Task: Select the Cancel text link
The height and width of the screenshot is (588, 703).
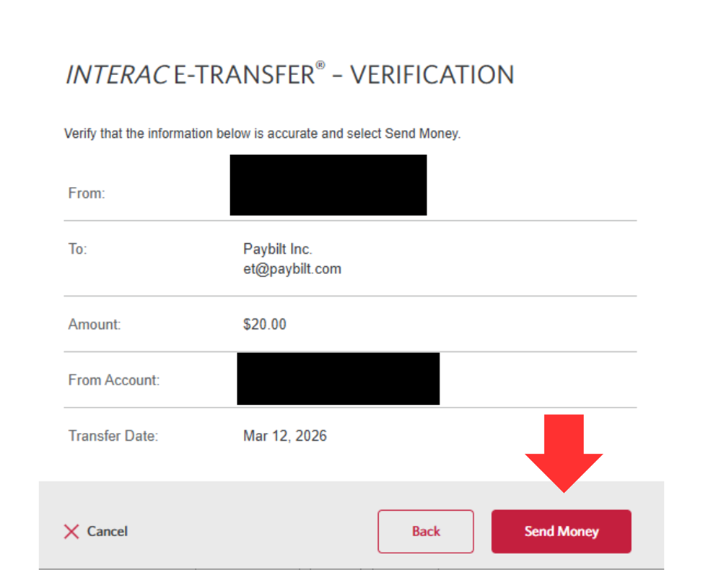Action: pyautogui.click(x=107, y=532)
